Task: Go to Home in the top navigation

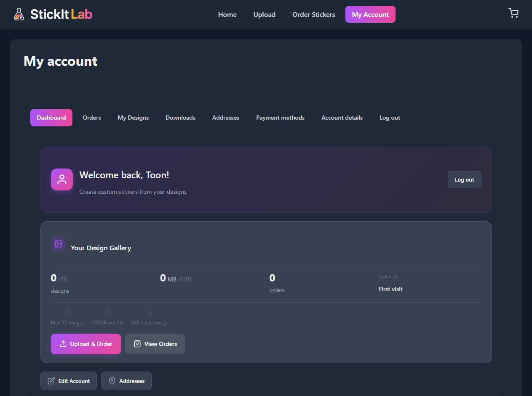Action: [227, 14]
